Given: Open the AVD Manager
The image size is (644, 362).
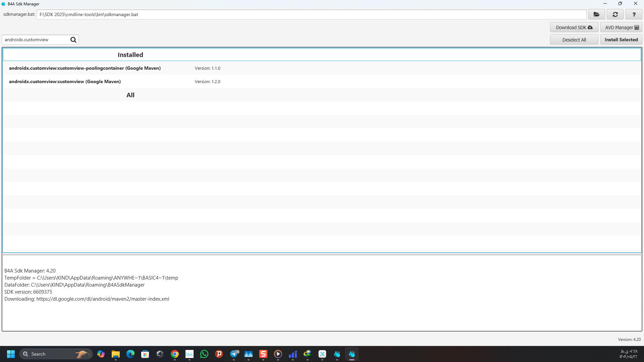Looking at the screenshot, I should (x=622, y=27).
